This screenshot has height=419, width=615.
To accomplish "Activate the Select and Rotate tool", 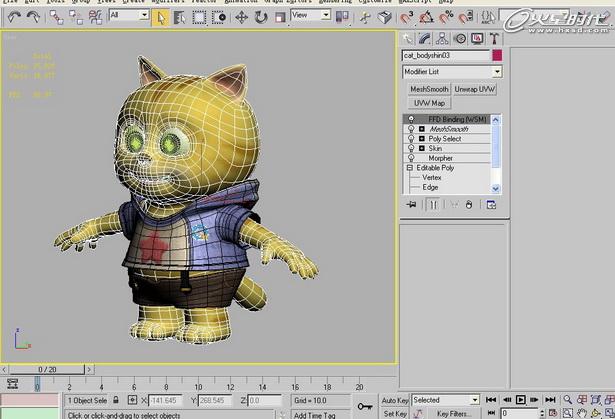I will coord(261,18).
